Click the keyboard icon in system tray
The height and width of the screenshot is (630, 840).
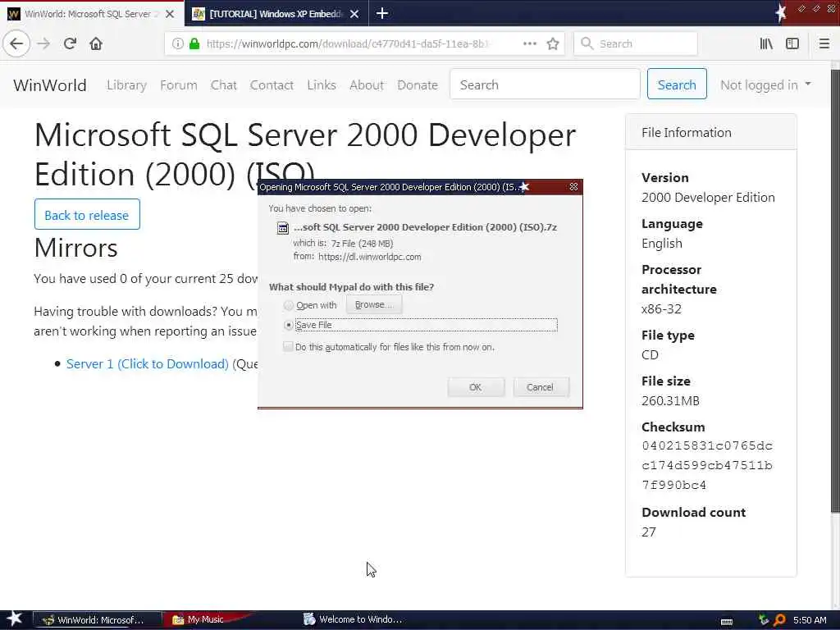[x=727, y=621]
